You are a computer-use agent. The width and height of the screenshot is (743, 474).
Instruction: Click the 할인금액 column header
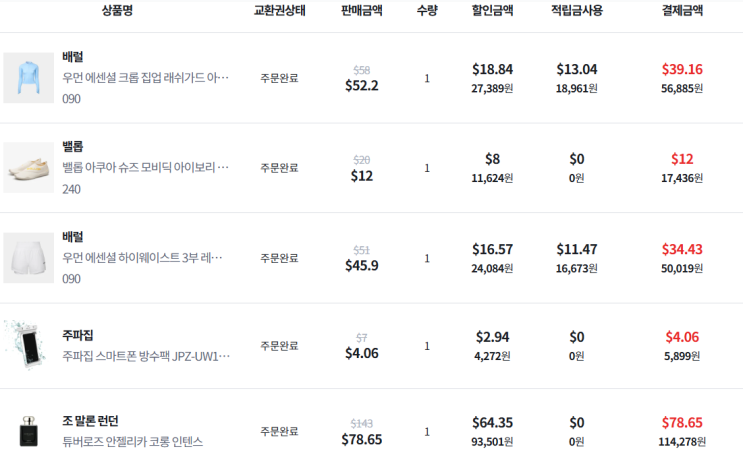(492, 11)
